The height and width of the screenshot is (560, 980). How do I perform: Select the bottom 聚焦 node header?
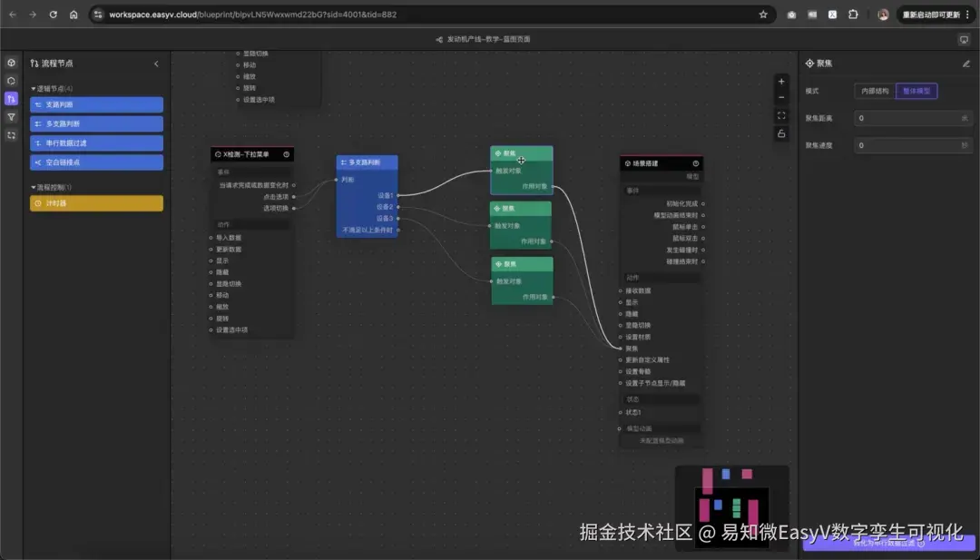(x=522, y=264)
